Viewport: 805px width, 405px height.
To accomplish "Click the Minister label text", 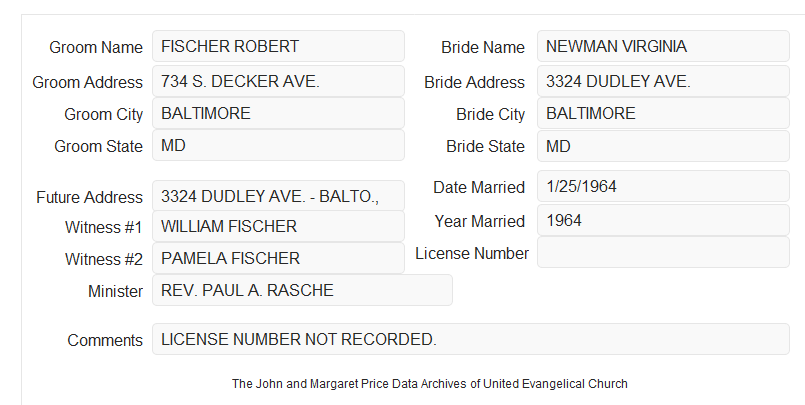I will [x=115, y=291].
